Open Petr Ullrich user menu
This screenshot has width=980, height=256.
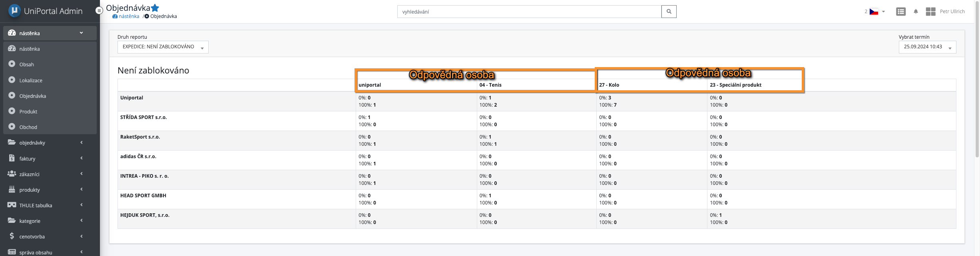click(952, 12)
